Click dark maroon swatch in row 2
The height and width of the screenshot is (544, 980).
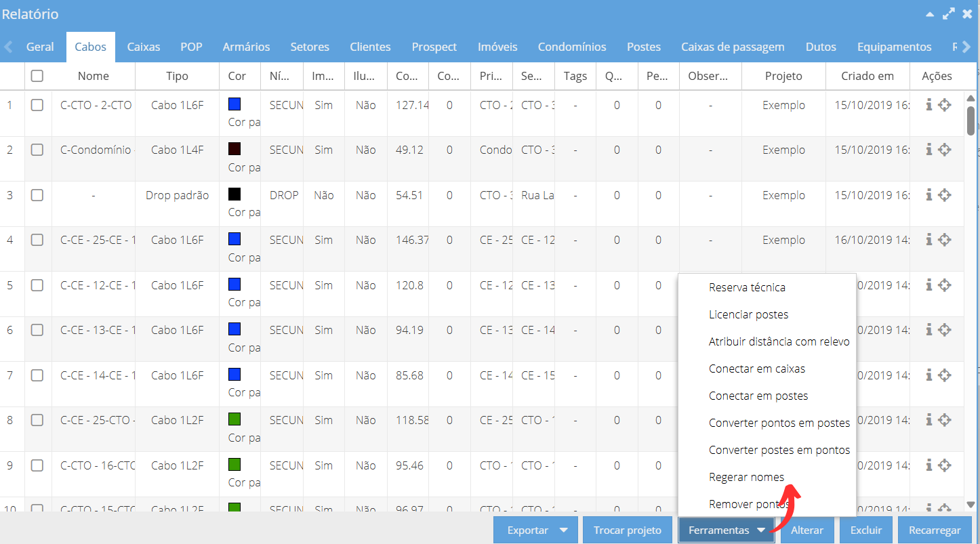[234, 148]
